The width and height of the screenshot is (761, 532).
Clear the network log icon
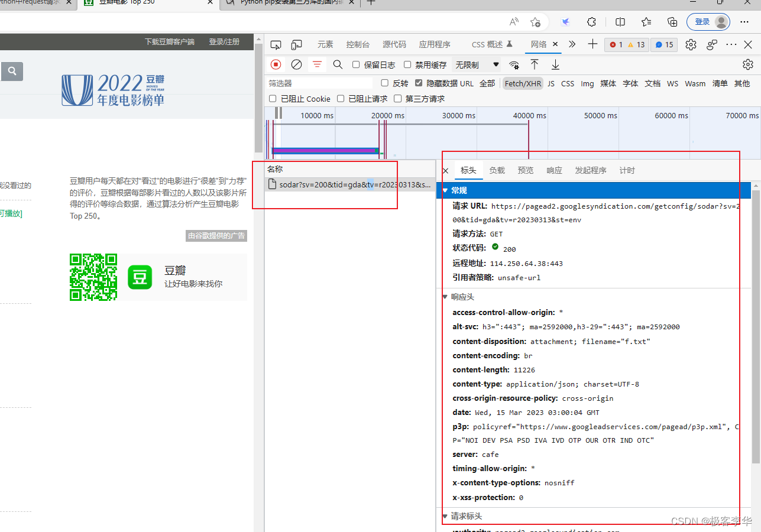(297, 64)
